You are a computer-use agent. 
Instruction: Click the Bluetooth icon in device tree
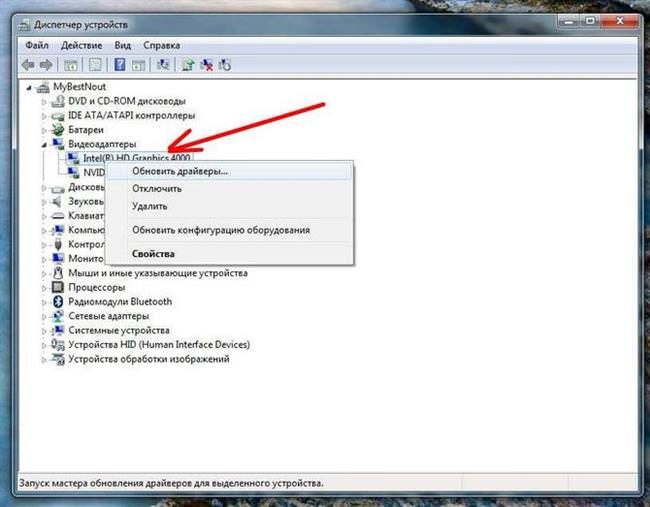click(x=58, y=301)
